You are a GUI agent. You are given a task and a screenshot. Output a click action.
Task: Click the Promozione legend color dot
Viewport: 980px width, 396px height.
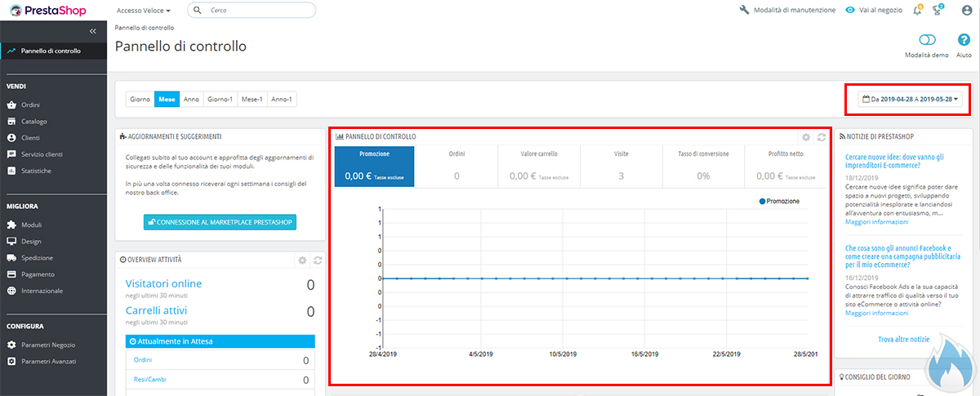pos(763,201)
